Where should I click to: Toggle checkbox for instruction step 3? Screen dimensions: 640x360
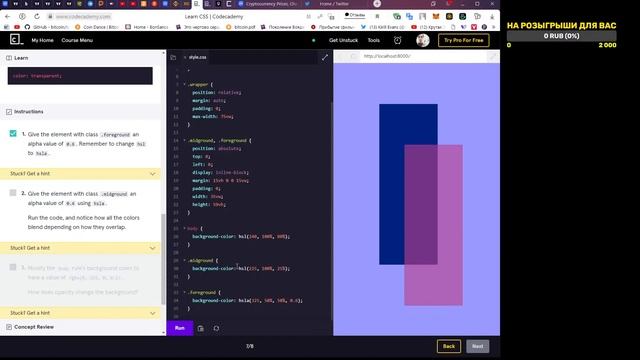13,267
